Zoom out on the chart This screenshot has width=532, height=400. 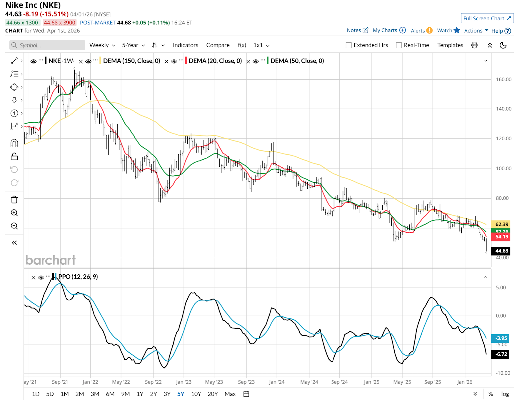(x=14, y=226)
